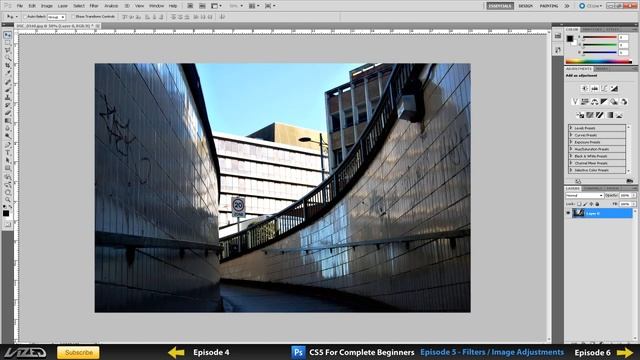The width and height of the screenshot is (640, 360).
Task: Add an Exposure adjustment
Action: point(614,89)
